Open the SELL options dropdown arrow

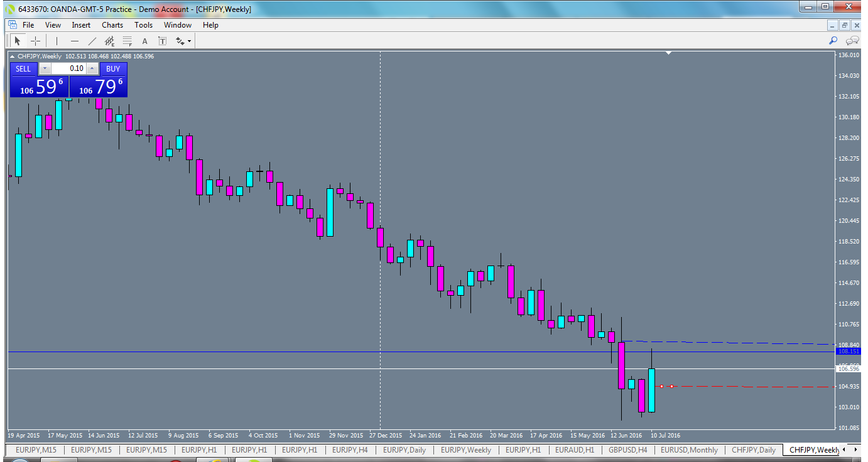[45, 69]
